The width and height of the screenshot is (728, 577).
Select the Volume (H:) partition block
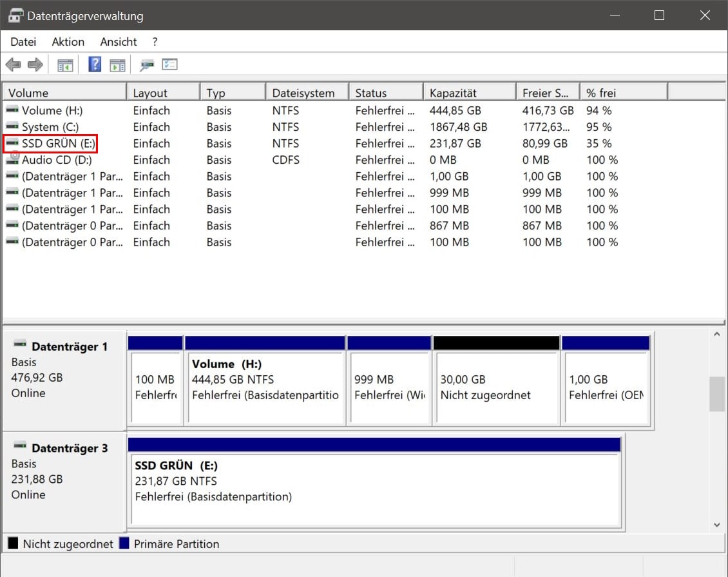click(x=265, y=380)
